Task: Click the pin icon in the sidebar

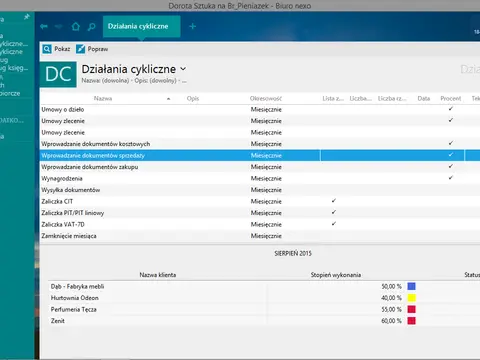Action: [27, 16]
